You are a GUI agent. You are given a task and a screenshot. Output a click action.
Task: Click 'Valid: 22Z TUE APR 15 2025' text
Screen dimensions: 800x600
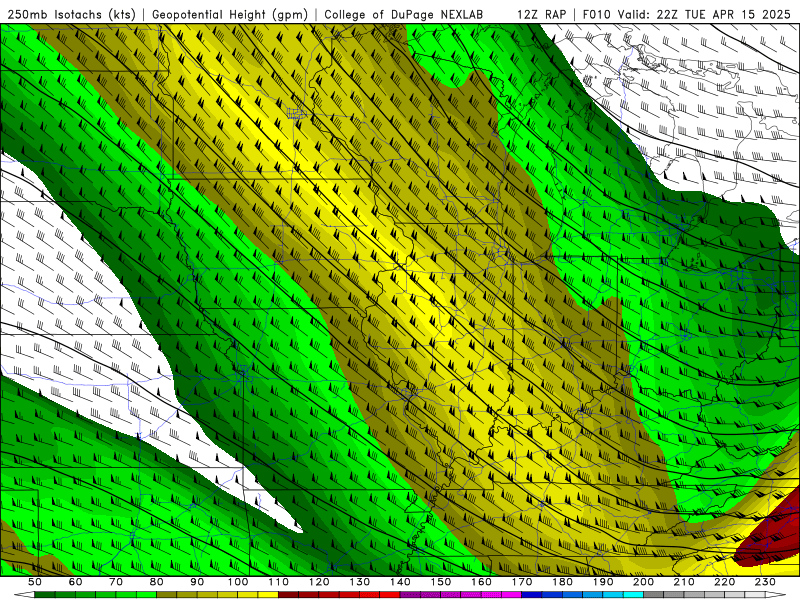[x=704, y=14]
